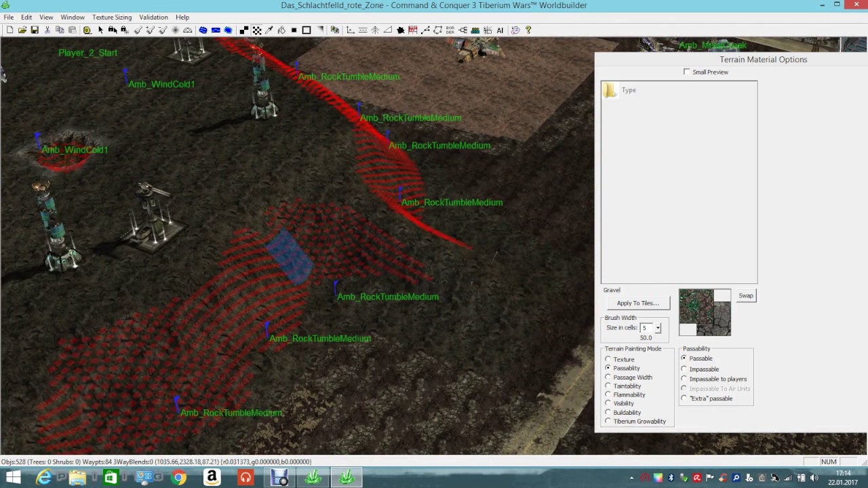Click the New map toolbar icon
The image size is (868, 488).
(9, 30)
